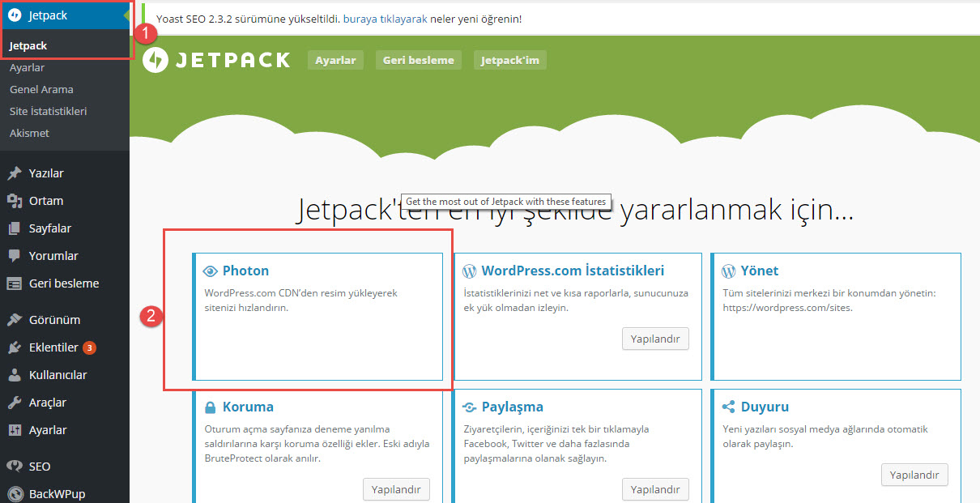
Task: Click the Jetpack logo icon in header
Action: [156, 60]
